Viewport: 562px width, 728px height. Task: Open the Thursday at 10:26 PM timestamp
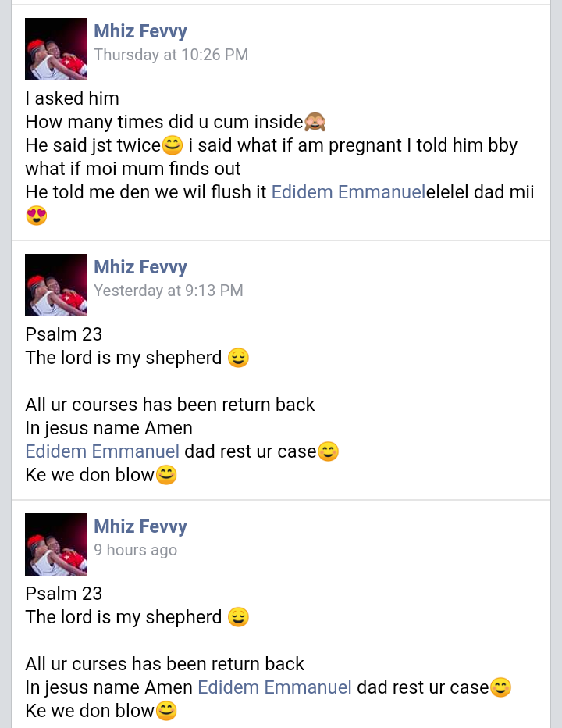pyautogui.click(x=171, y=55)
